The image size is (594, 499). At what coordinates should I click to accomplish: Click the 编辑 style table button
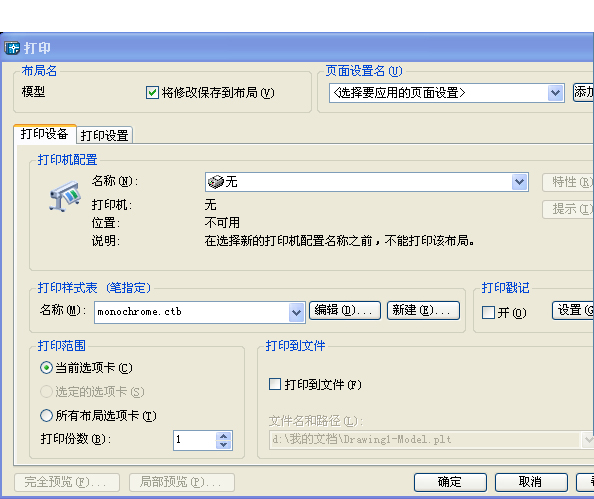point(345,311)
